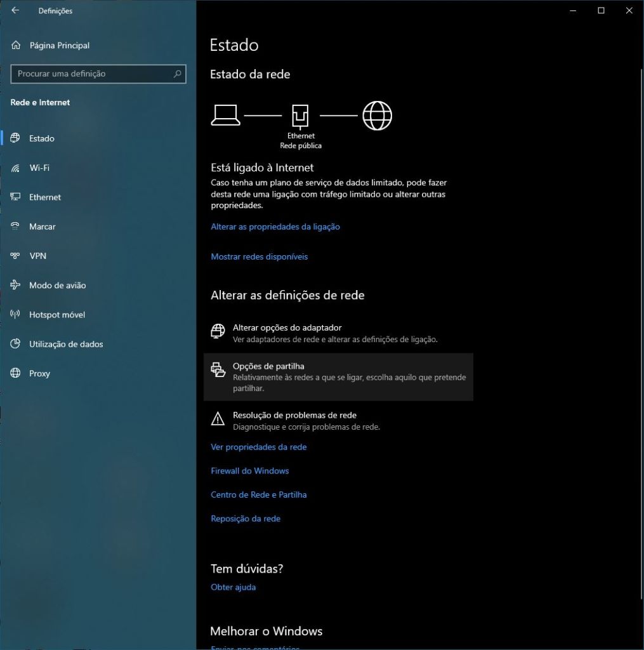This screenshot has height=650, width=644.
Task: Click the Modo de avião airplane icon
Action: coord(16,286)
